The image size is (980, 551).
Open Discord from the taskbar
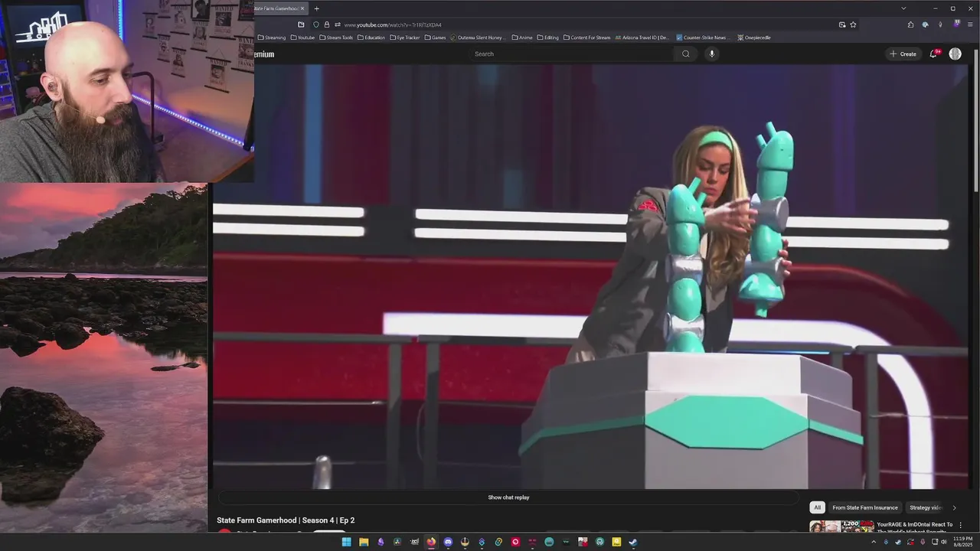pos(448,542)
